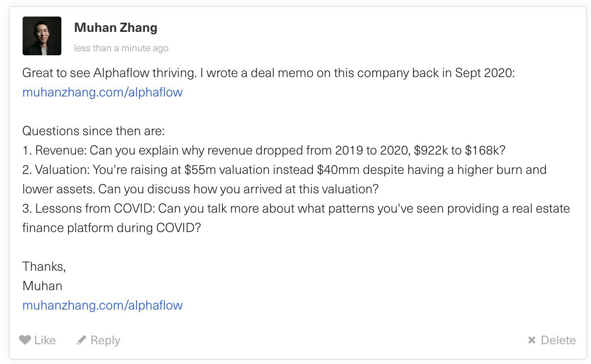Click the pencil icon next to Reply
The width and height of the screenshot is (591, 364).
click(x=82, y=340)
